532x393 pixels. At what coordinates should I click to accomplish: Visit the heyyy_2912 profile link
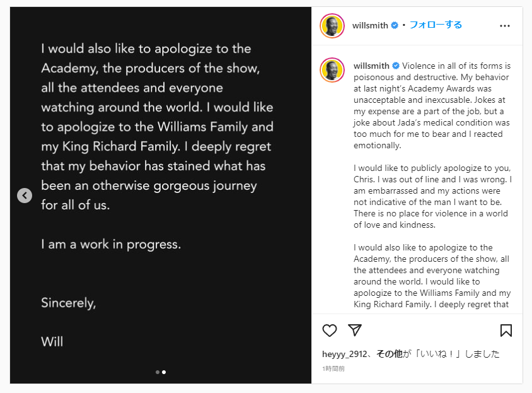(x=346, y=354)
